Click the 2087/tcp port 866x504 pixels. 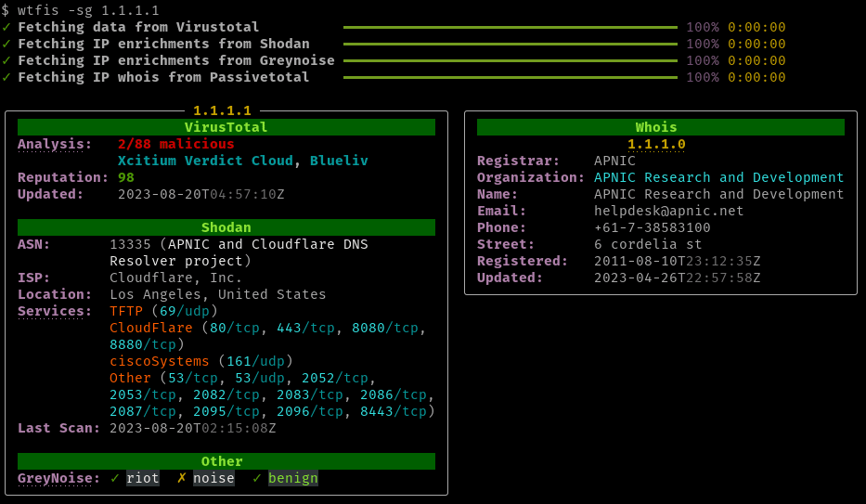(x=143, y=411)
